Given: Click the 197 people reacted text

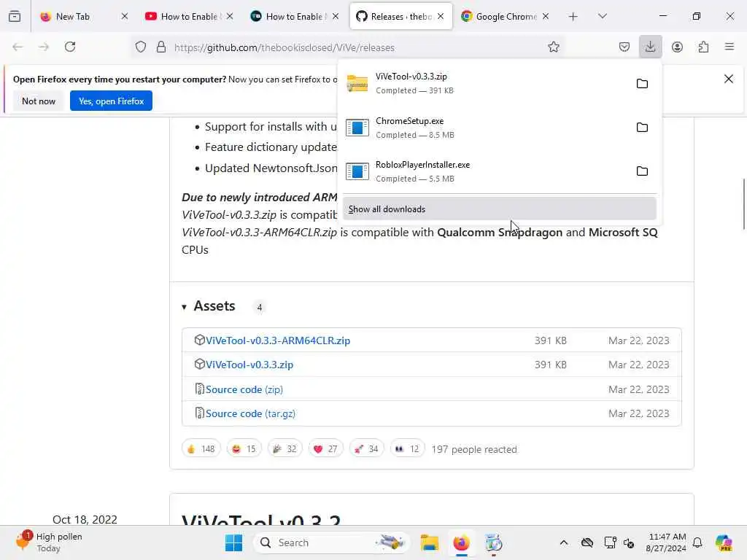Looking at the screenshot, I should (474, 449).
